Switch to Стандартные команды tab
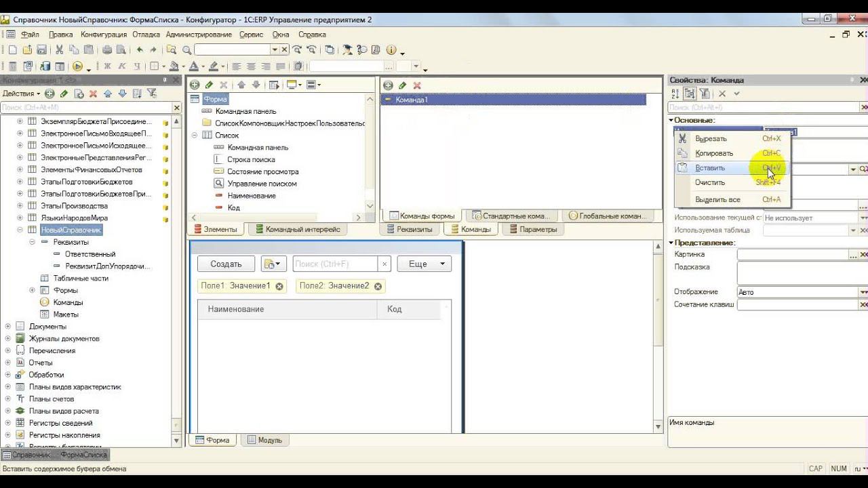868x488 pixels. 513,216
